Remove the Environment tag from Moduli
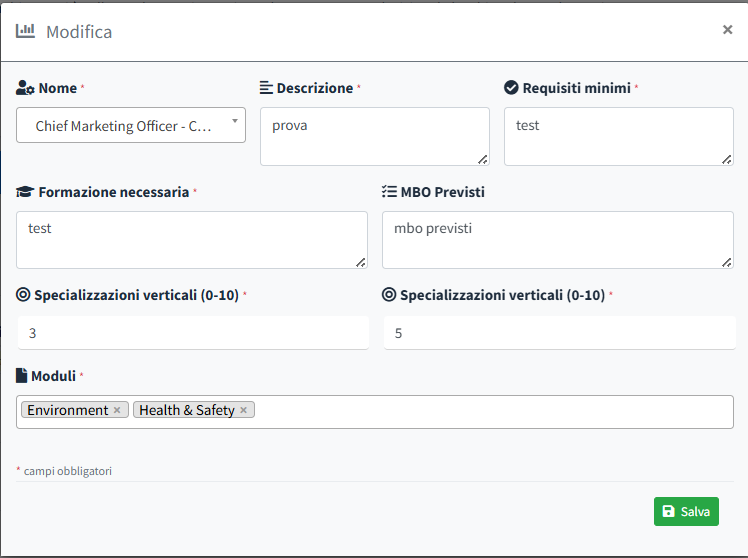Screen dimensions: 748x558 click(117, 410)
